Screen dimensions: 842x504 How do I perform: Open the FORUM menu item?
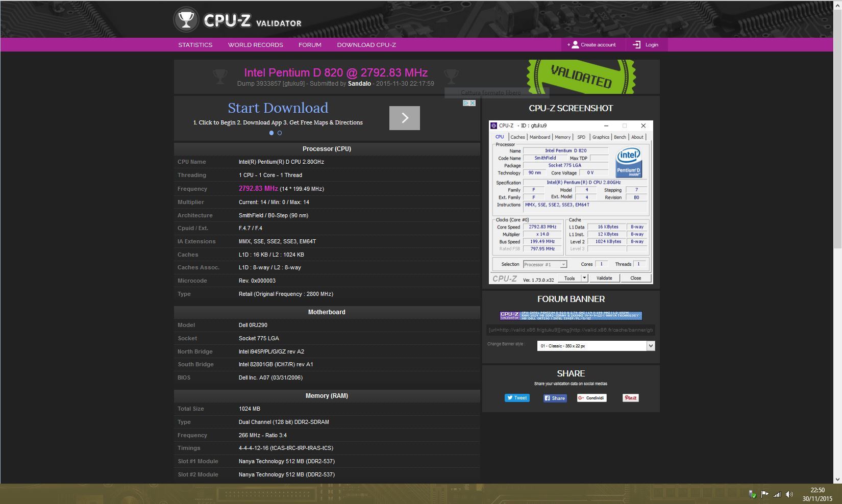pos(310,45)
